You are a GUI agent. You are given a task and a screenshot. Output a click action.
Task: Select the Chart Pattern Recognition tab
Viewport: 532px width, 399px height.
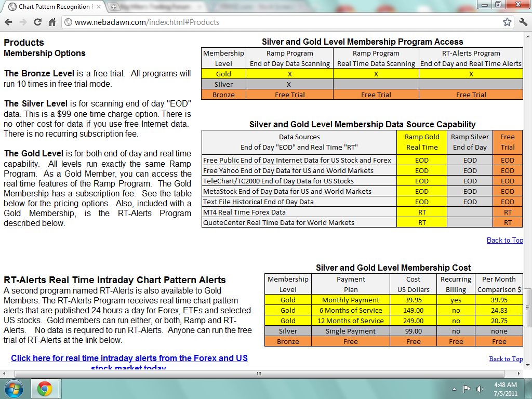click(54, 6)
